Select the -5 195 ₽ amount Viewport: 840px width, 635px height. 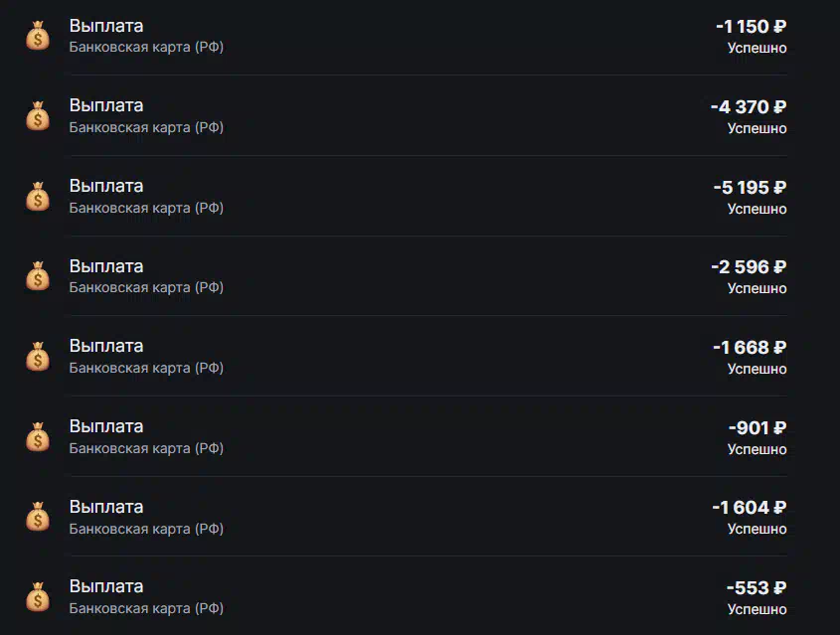point(750,188)
